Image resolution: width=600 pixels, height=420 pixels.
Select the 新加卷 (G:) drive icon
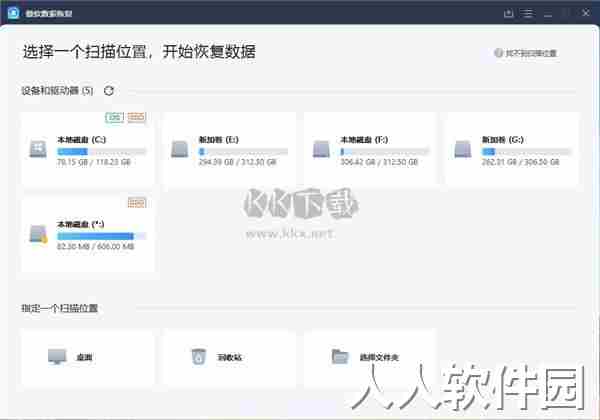coord(463,149)
